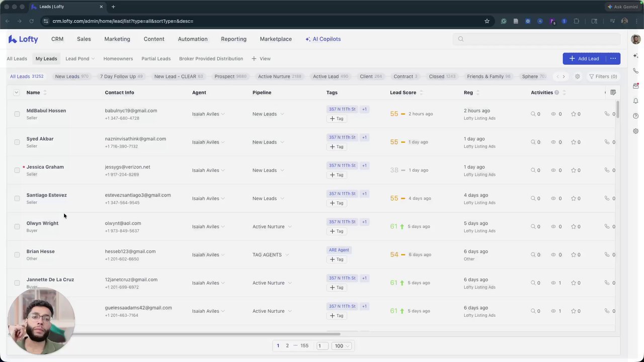Open the Filters (0) button
This screenshot has height=362, width=644.
[x=603, y=76]
